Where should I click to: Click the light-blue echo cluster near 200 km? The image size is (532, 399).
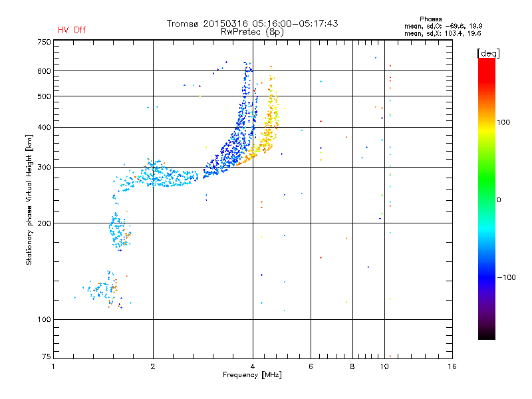coord(120,231)
